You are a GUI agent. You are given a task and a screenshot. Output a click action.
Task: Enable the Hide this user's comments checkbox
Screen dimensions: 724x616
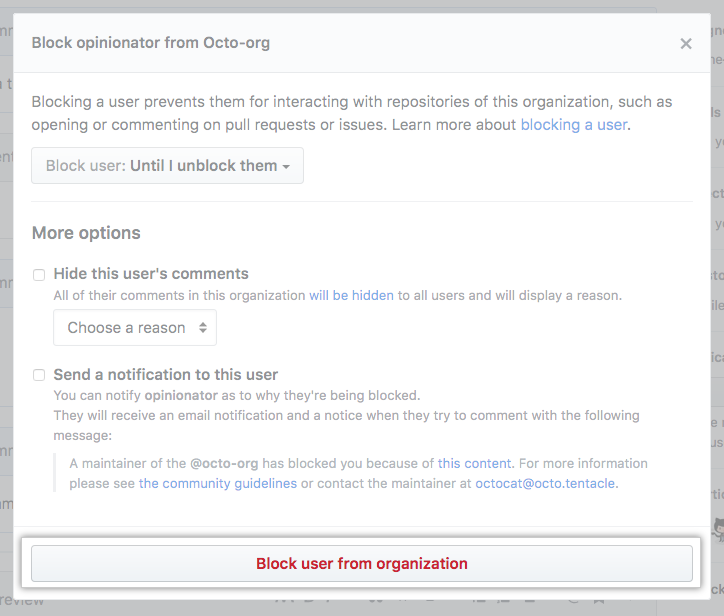click(x=39, y=274)
